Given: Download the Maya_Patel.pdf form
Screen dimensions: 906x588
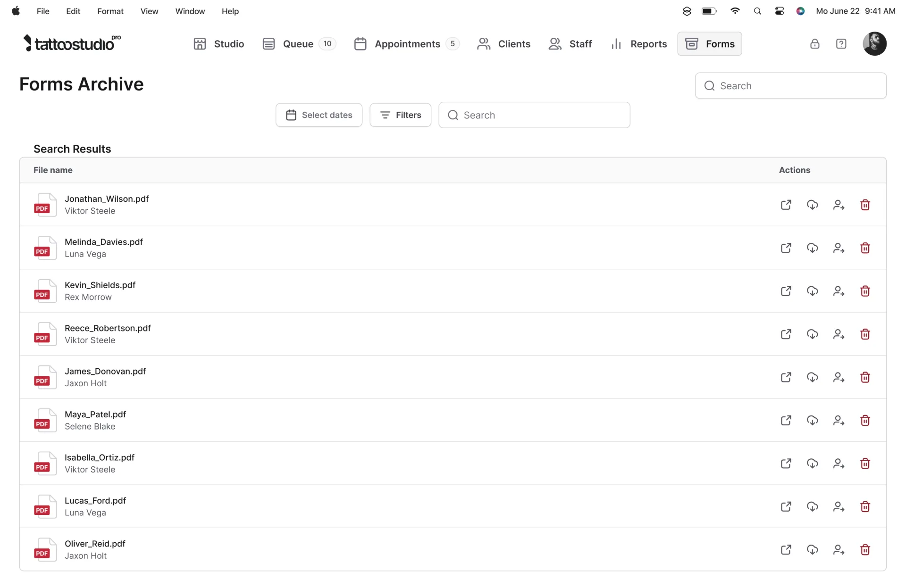Looking at the screenshot, I should (x=812, y=421).
